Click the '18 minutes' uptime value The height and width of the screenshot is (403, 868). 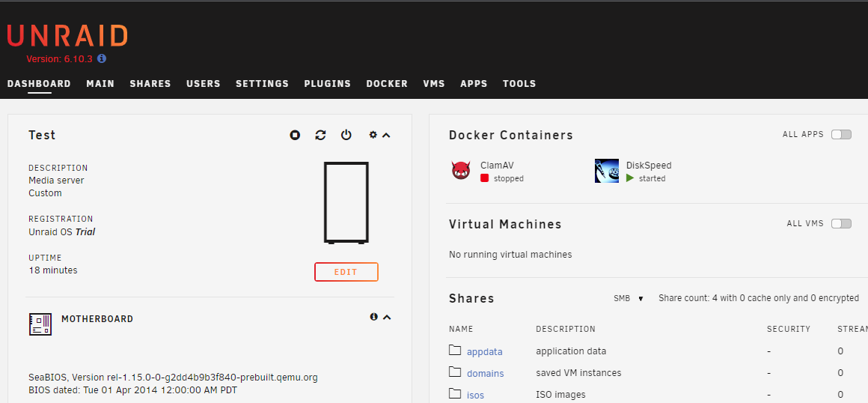pos(53,270)
